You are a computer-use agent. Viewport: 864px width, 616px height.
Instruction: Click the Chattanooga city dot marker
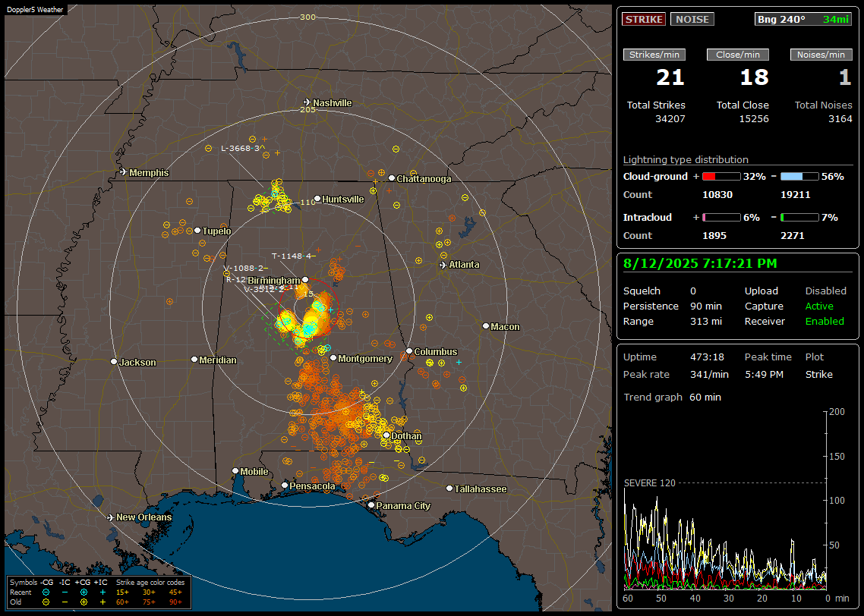[x=392, y=178]
